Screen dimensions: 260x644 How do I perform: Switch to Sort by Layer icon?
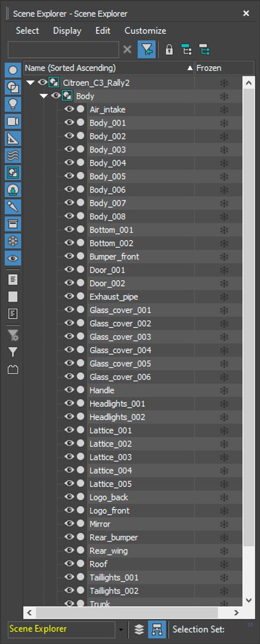tap(139, 629)
